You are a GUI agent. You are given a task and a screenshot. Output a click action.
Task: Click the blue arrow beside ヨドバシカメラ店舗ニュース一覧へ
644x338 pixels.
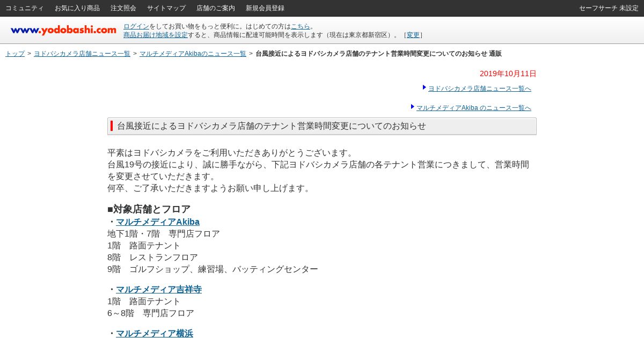pos(425,87)
